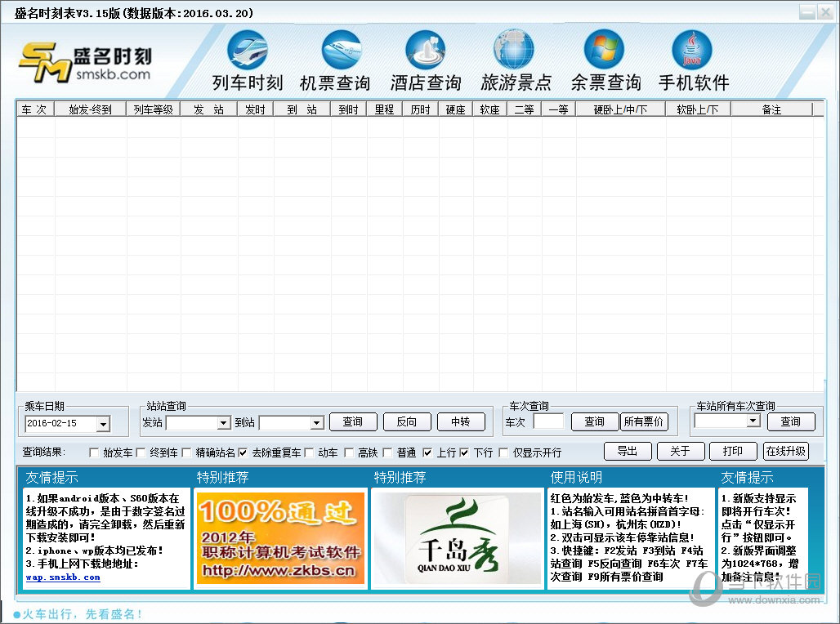
Task: Click the 导出 button
Action: coord(628,451)
